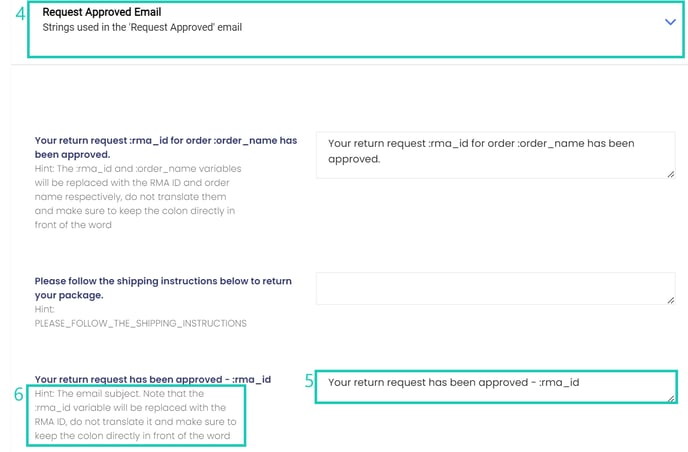Viewport: 688px width, 452px height.
Task: Click the label 'Your return request :rma_id for order :order_name has been approved.'
Action: point(166,147)
